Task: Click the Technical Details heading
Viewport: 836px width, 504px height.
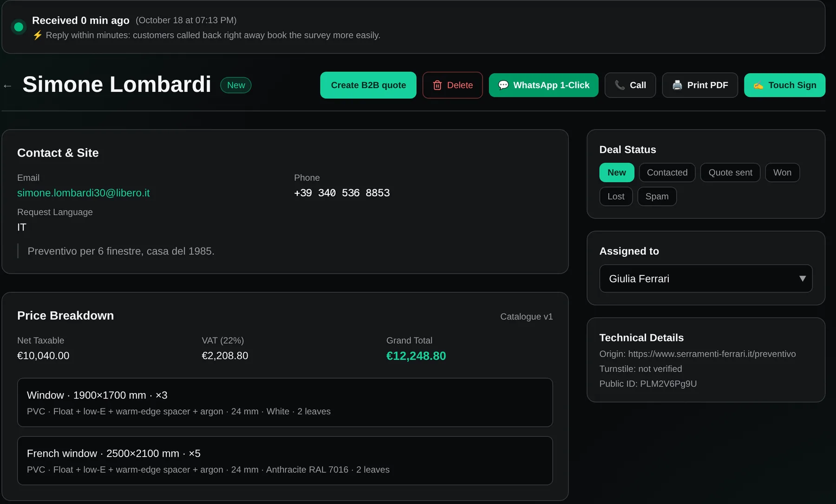Action: pyautogui.click(x=641, y=338)
